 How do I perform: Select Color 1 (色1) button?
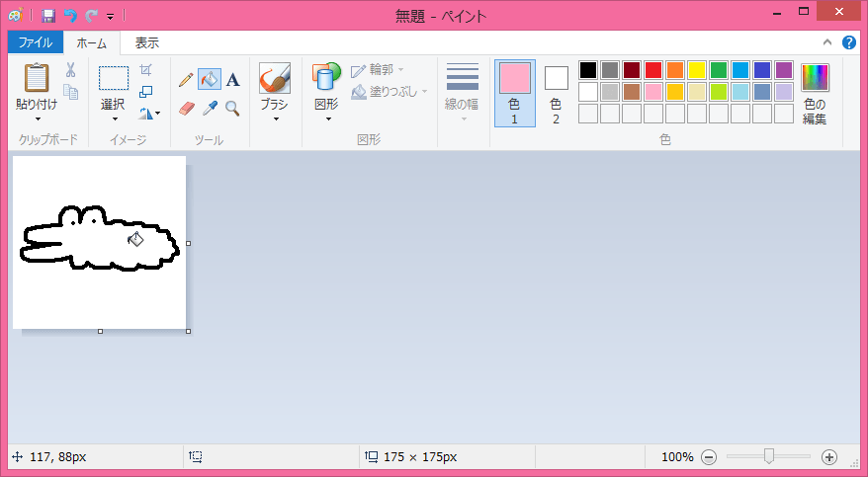(x=515, y=94)
